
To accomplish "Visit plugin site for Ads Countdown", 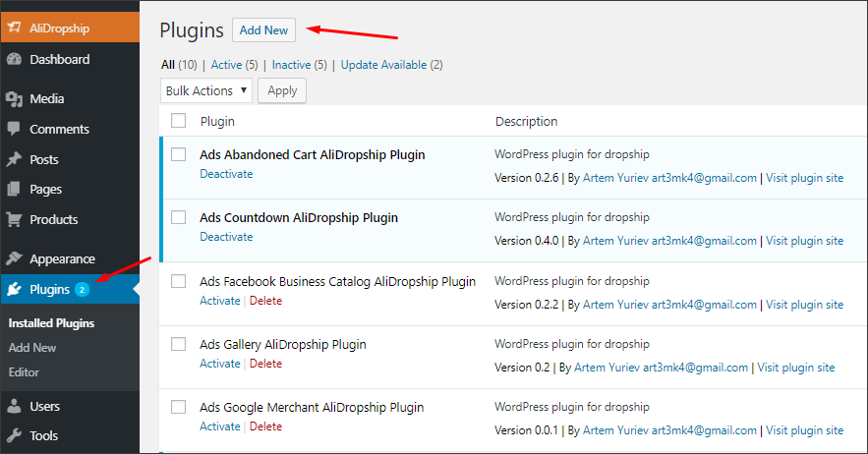I will pyautogui.click(x=805, y=241).
